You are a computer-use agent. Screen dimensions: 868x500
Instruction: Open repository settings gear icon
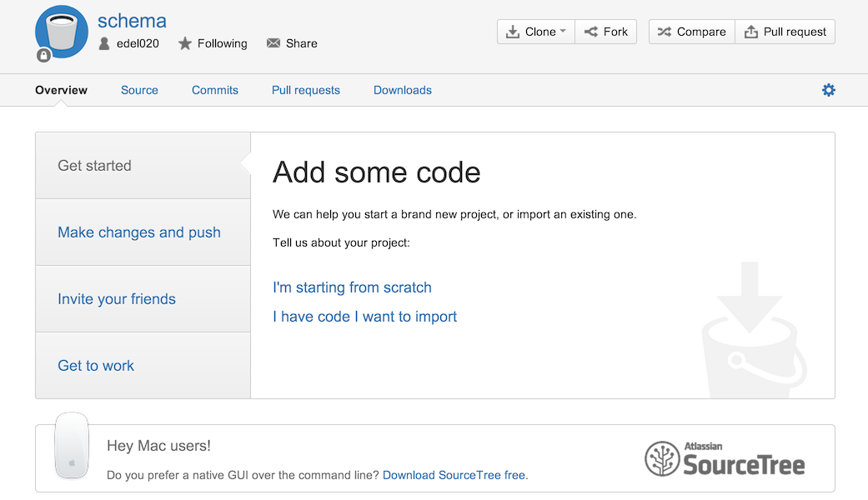(x=828, y=90)
